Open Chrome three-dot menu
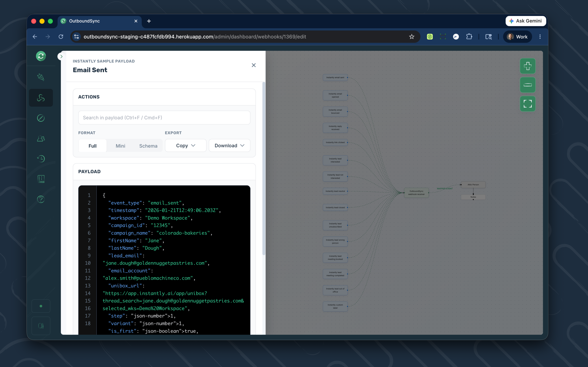 click(540, 37)
